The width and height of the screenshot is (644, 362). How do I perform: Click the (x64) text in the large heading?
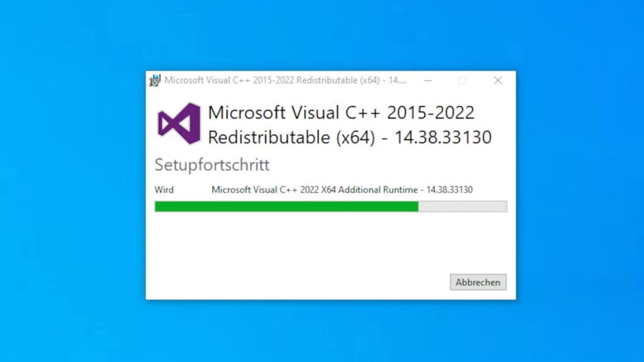pos(356,138)
